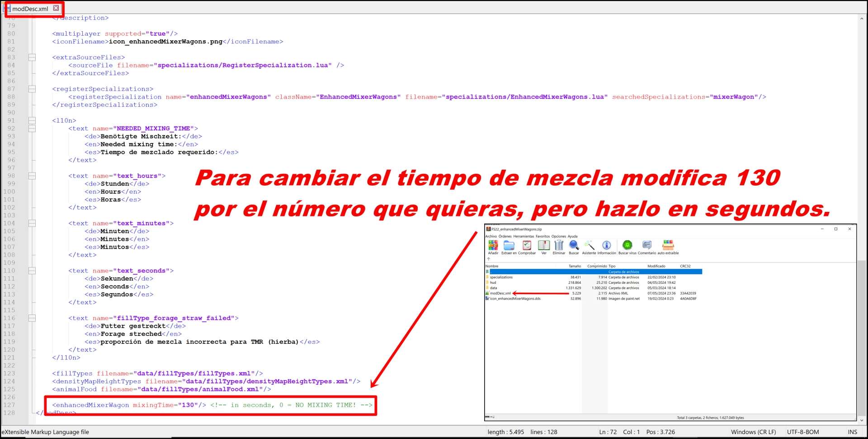Screen dimensions: 868x439
Task: Open the Información icon in WinRAR
Action: pos(607,246)
